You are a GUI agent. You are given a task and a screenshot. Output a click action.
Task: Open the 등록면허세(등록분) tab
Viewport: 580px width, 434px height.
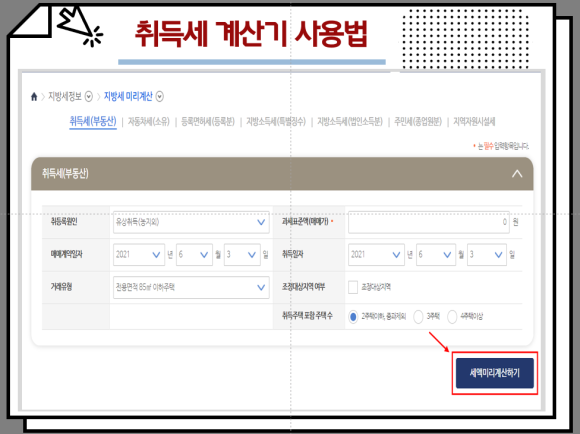pos(208,121)
